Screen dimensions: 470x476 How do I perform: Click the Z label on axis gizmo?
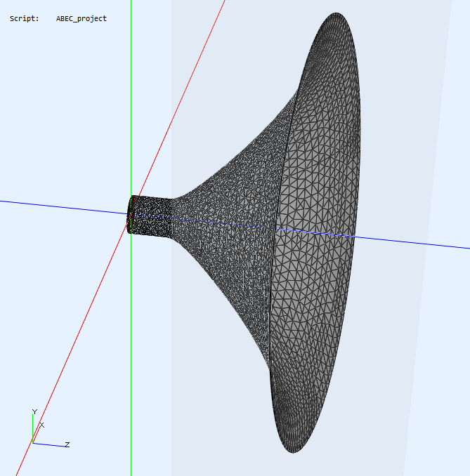(67, 444)
